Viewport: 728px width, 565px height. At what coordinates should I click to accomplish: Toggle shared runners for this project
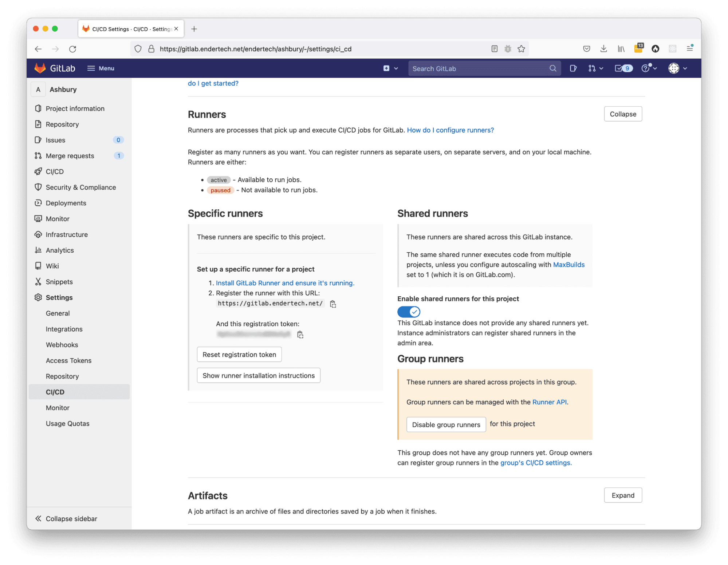pos(409,312)
